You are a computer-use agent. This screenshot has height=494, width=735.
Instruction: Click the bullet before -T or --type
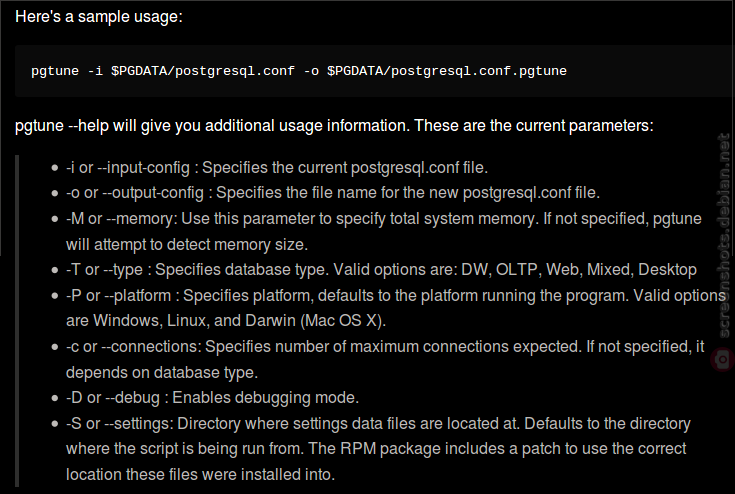coord(55,270)
